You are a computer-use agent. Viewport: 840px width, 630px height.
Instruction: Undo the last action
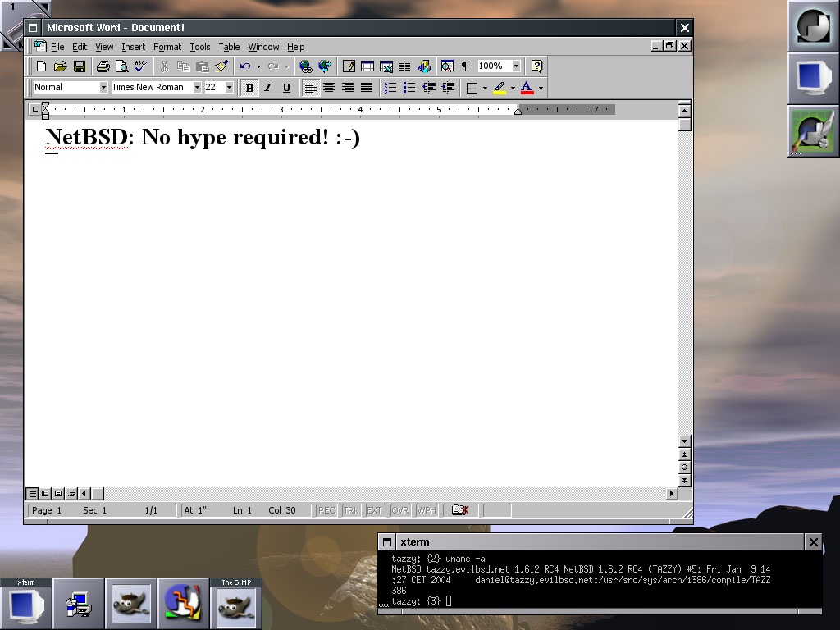tap(245, 66)
